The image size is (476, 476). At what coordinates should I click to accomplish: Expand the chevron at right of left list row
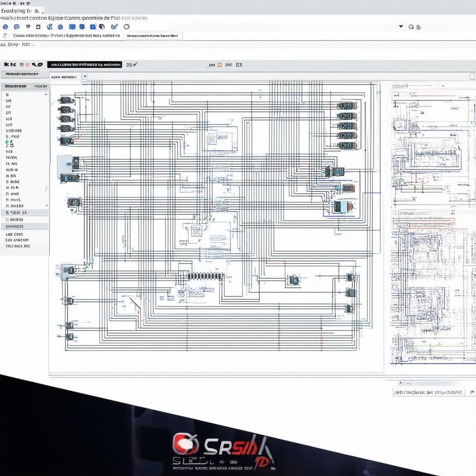(x=46, y=205)
